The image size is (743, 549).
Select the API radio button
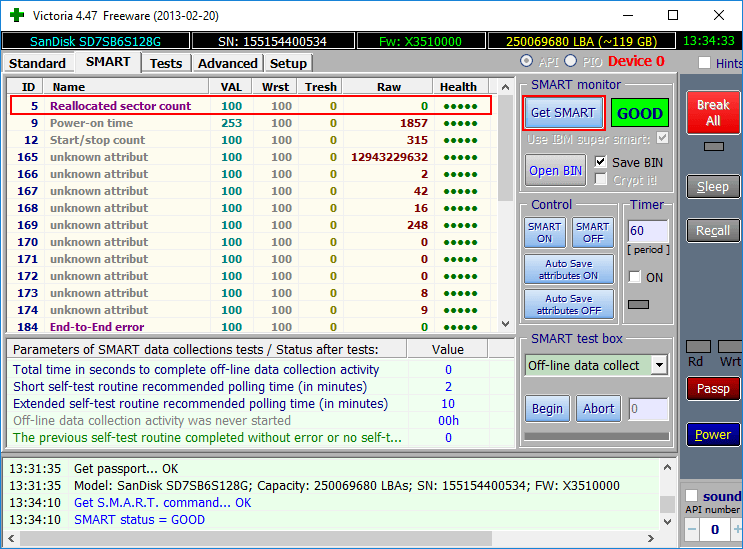click(x=526, y=61)
